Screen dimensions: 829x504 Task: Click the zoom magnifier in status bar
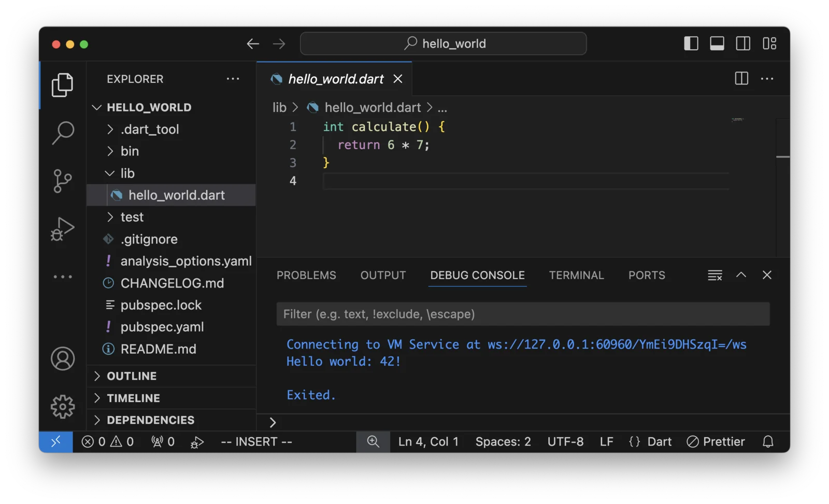(x=373, y=442)
